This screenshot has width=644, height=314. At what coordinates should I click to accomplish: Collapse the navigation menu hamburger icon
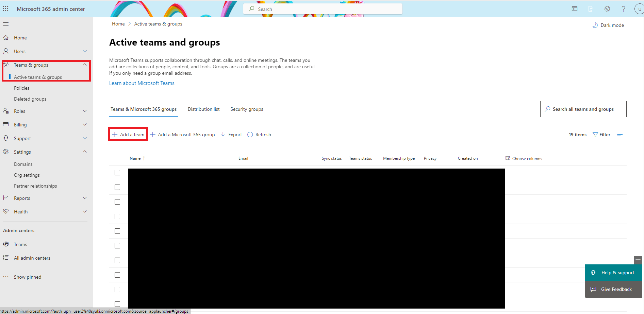(6, 24)
